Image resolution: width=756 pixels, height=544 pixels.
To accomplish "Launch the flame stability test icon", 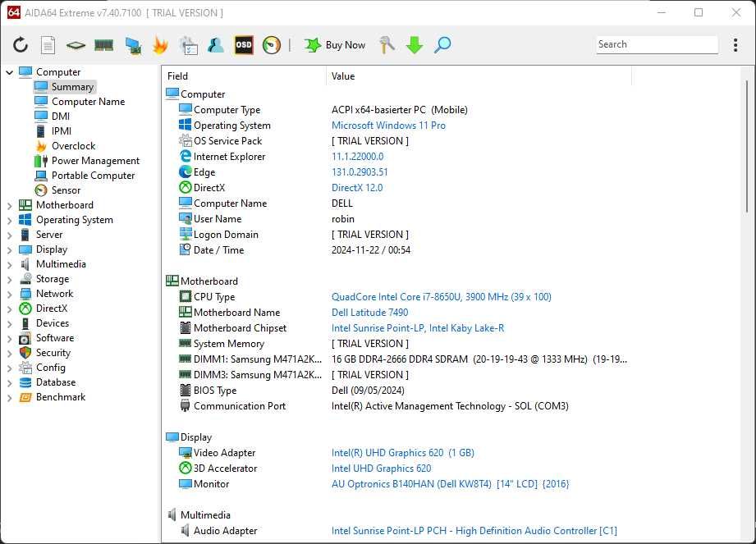I will coord(160,45).
